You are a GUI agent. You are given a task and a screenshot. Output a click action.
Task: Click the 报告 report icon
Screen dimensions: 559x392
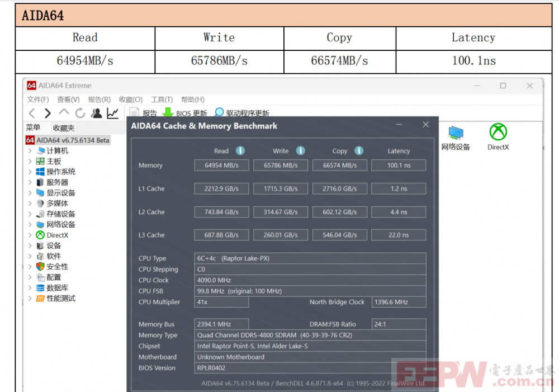(x=134, y=113)
